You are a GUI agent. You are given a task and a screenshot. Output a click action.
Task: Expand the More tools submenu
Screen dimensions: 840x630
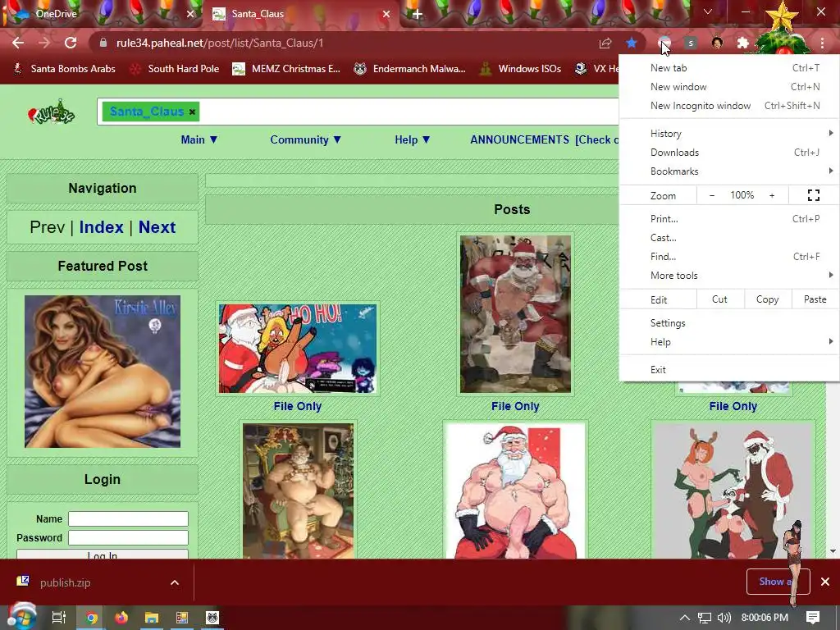pos(729,276)
